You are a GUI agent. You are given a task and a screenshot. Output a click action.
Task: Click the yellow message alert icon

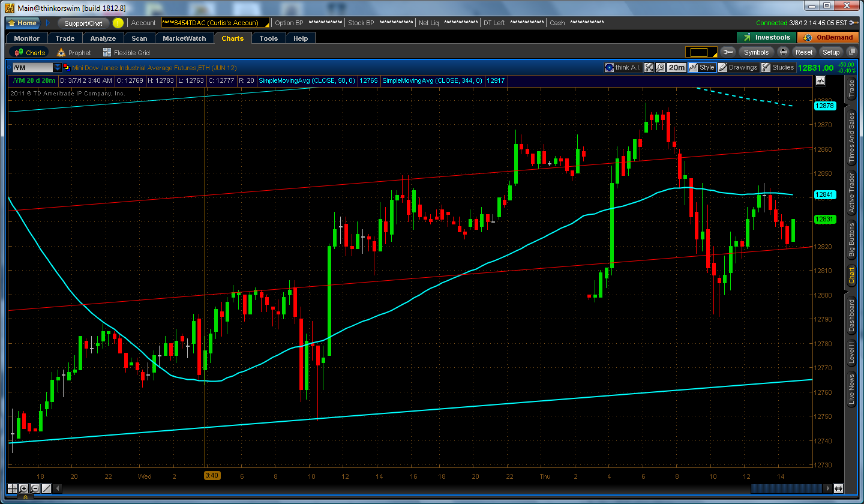(x=118, y=23)
